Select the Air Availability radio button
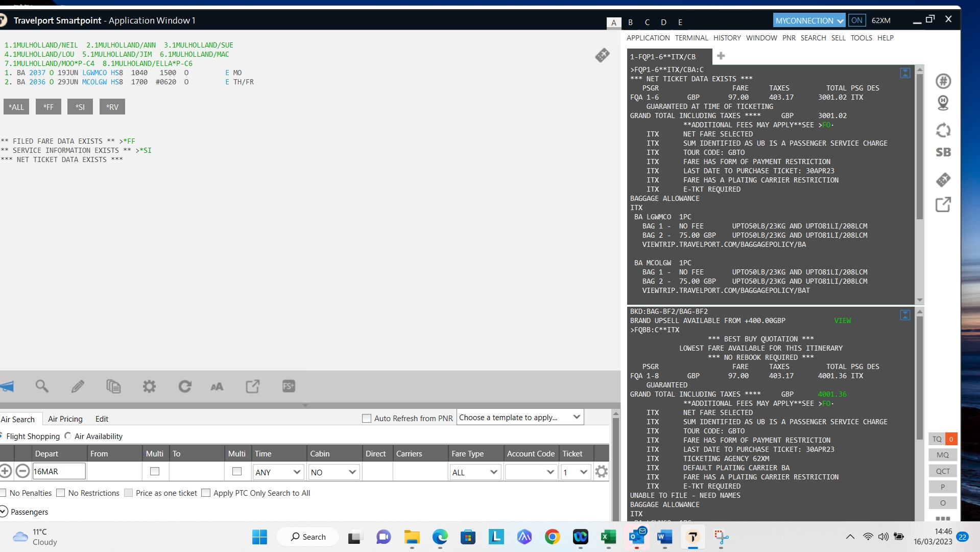The height and width of the screenshot is (552, 980). pyautogui.click(x=68, y=436)
